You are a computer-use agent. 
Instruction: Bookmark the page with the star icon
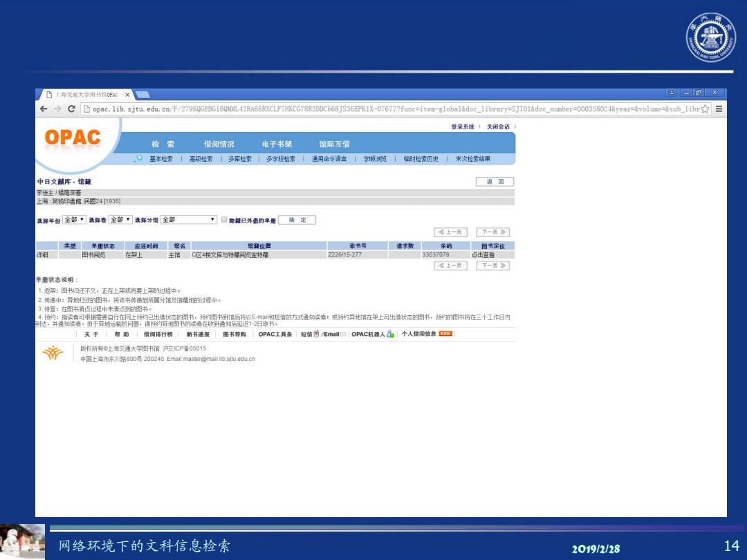click(705, 109)
